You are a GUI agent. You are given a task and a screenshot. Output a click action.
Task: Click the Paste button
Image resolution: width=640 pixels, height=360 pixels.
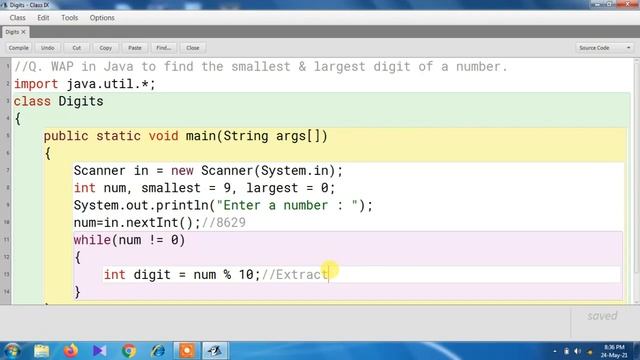pos(134,48)
